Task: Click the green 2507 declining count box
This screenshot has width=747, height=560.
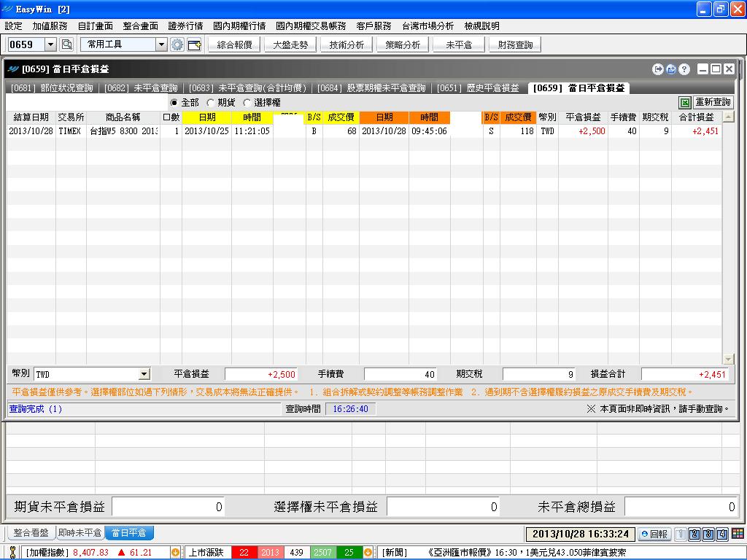Action: 322,553
